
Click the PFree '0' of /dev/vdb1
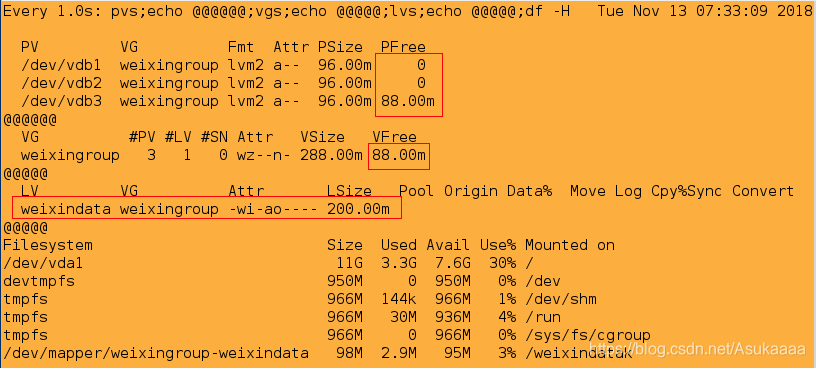coord(421,66)
